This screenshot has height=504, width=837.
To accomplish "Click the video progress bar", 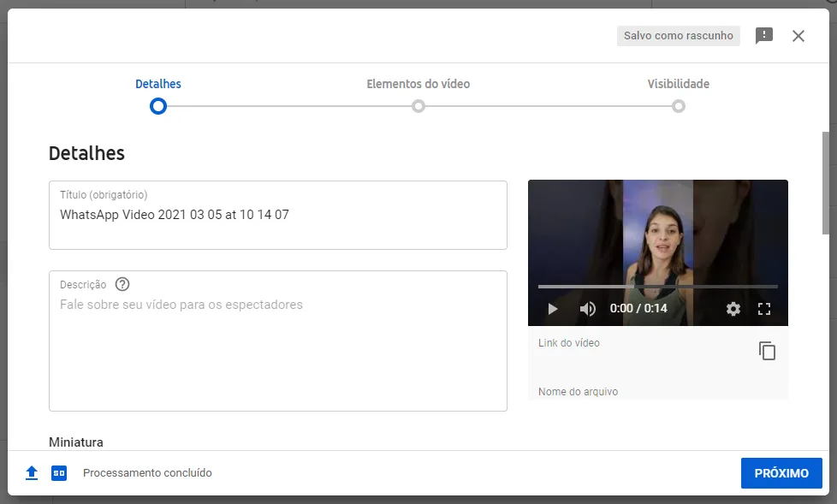I will [x=657, y=287].
